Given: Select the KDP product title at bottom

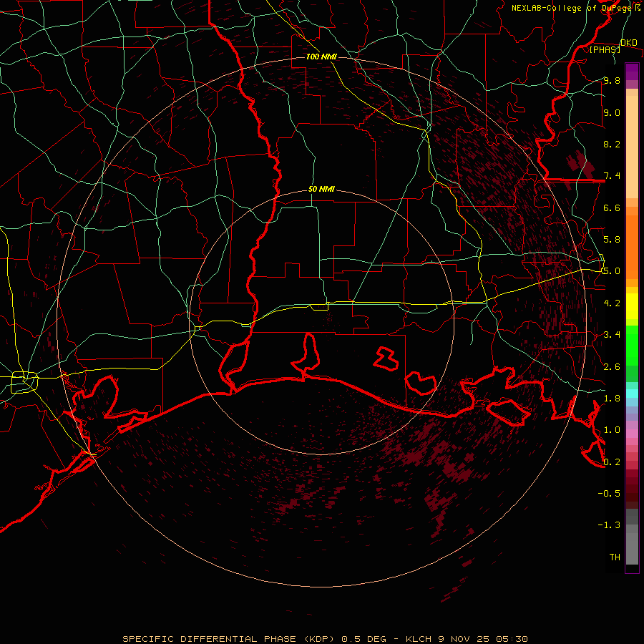Looking at the screenshot, I should 325,639.
